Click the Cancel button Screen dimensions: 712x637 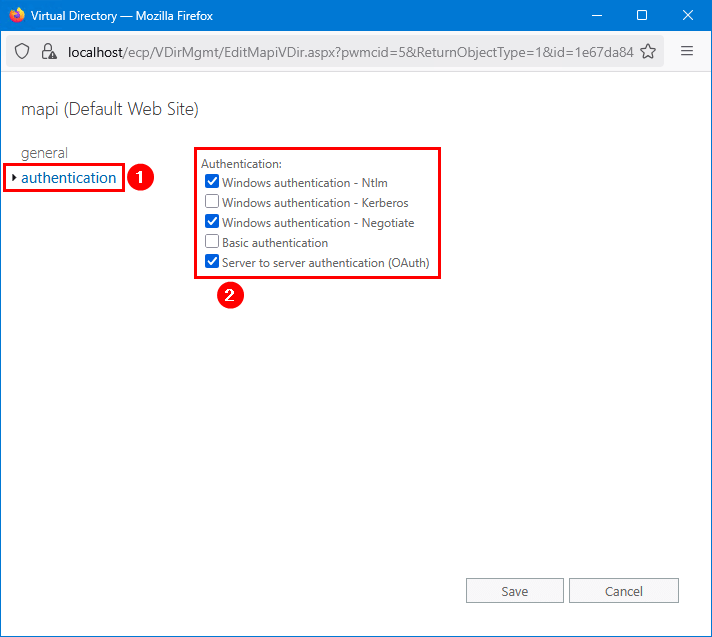pos(623,591)
